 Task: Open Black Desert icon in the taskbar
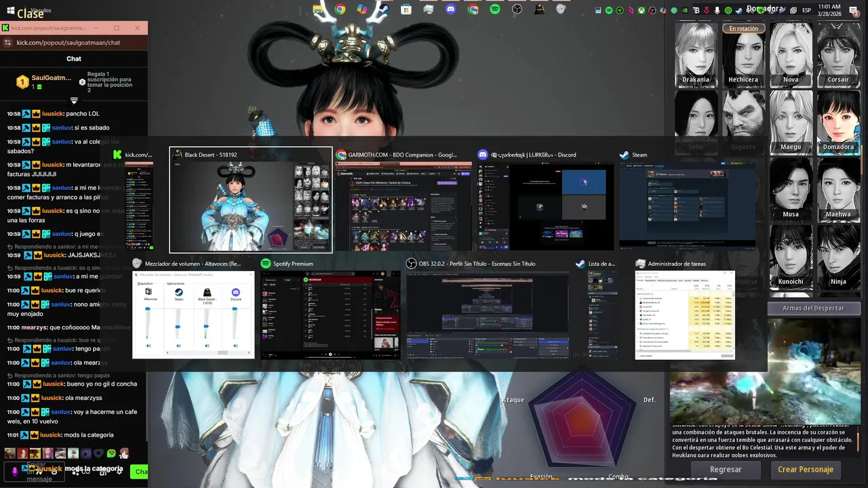[539, 9]
